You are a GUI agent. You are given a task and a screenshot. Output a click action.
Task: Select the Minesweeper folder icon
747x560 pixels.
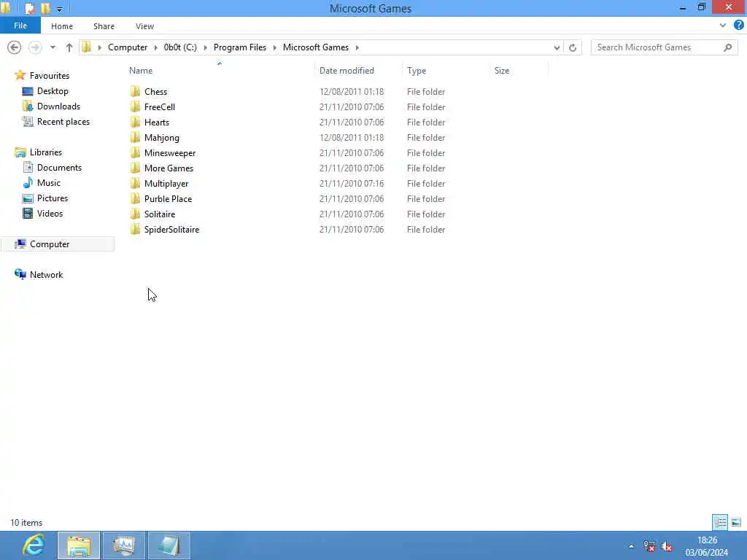[136, 152]
